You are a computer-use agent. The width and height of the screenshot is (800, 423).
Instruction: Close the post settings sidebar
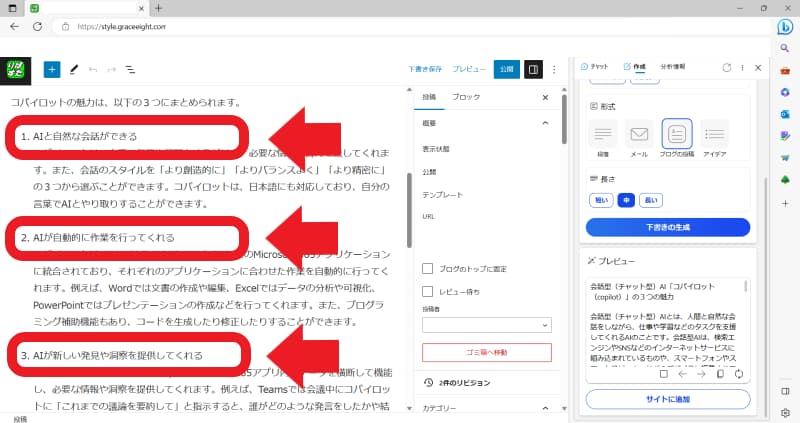pos(545,97)
